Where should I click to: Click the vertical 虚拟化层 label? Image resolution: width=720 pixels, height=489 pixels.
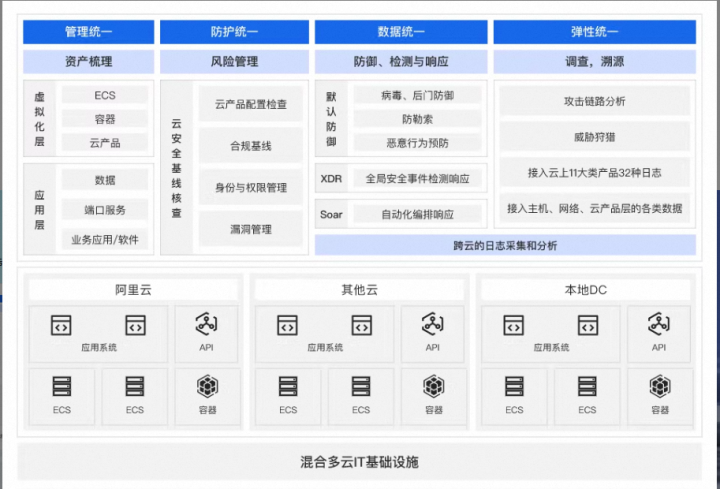tap(39, 118)
